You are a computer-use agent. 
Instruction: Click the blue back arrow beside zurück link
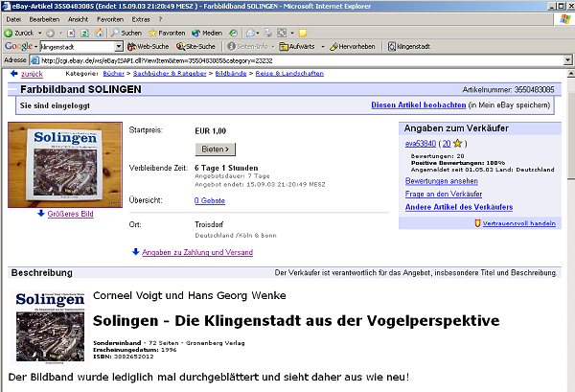click(14, 74)
